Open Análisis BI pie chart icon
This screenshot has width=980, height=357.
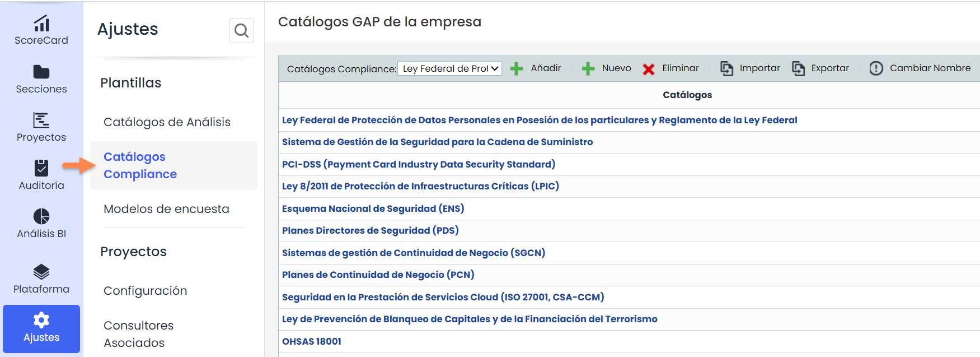41,216
